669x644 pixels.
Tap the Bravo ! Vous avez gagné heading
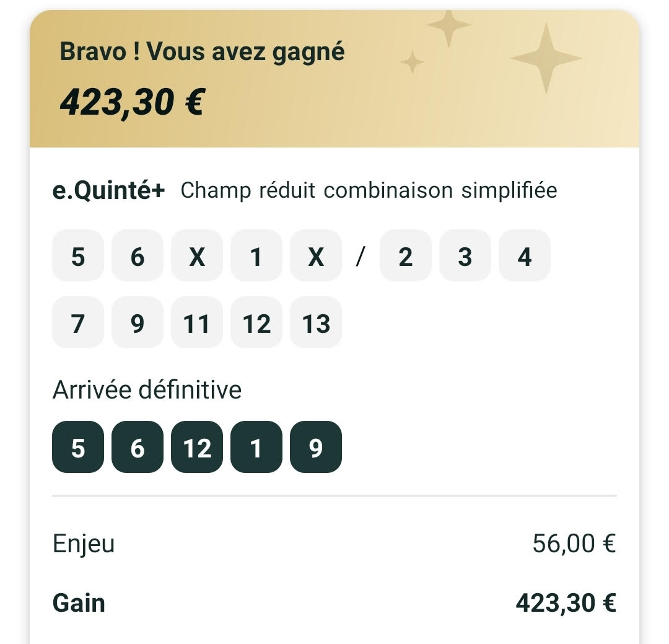pos(202,52)
